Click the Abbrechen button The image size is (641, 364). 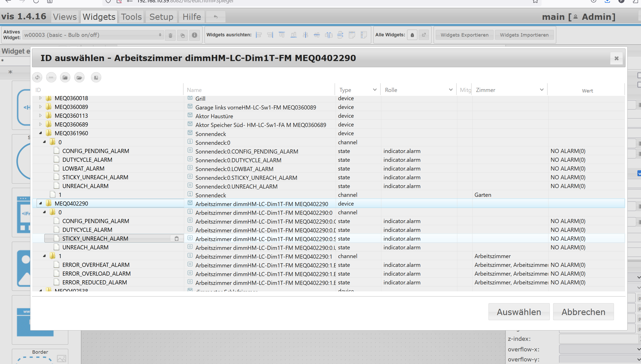[x=583, y=312]
